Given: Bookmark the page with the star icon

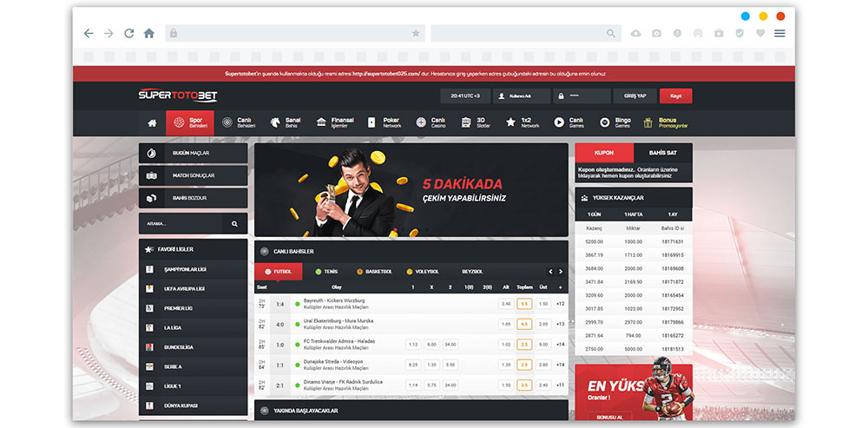Looking at the screenshot, I should [416, 33].
